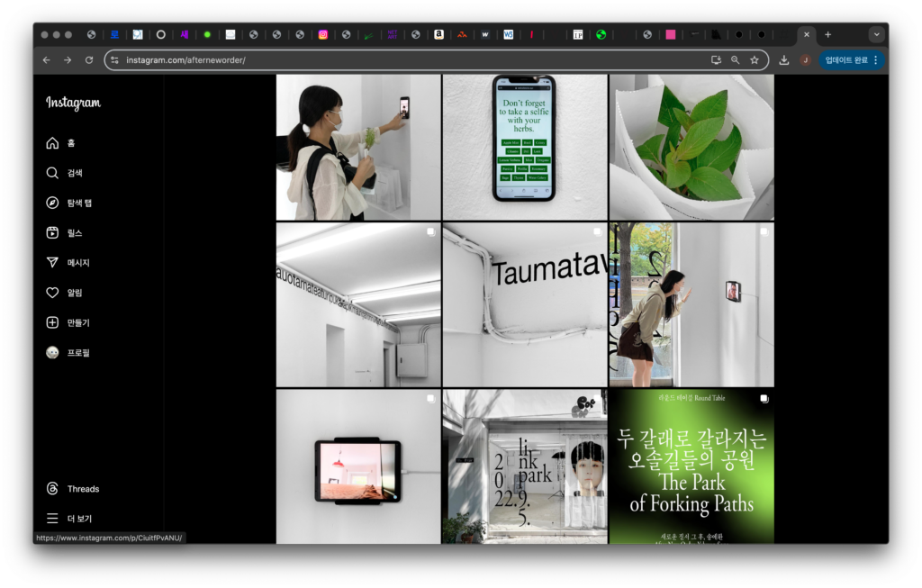
Task: Open a new browser tab with plus button
Action: pyautogui.click(x=828, y=34)
